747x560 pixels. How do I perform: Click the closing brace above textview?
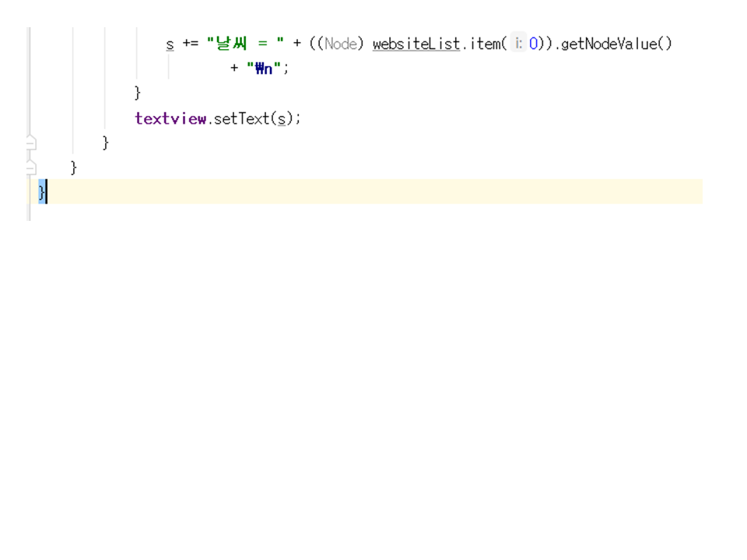click(138, 93)
